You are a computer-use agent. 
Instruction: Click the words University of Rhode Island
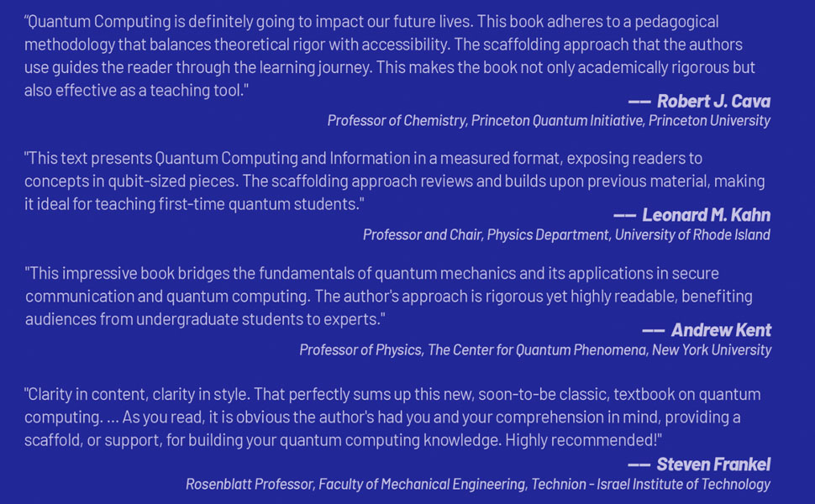[x=692, y=234]
